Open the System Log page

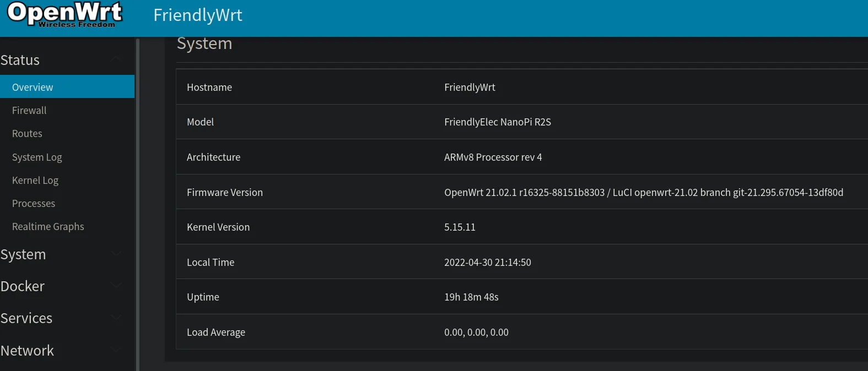click(37, 157)
